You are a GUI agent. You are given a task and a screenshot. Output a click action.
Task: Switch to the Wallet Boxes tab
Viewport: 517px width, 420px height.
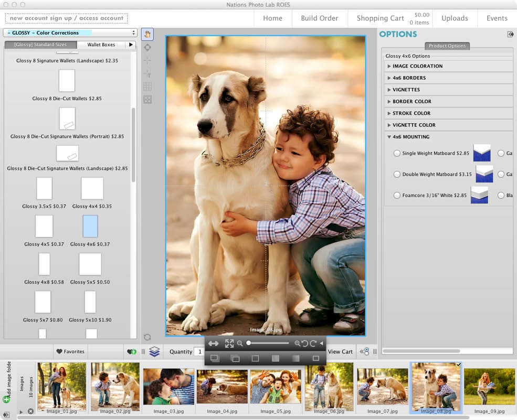coord(101,45)
